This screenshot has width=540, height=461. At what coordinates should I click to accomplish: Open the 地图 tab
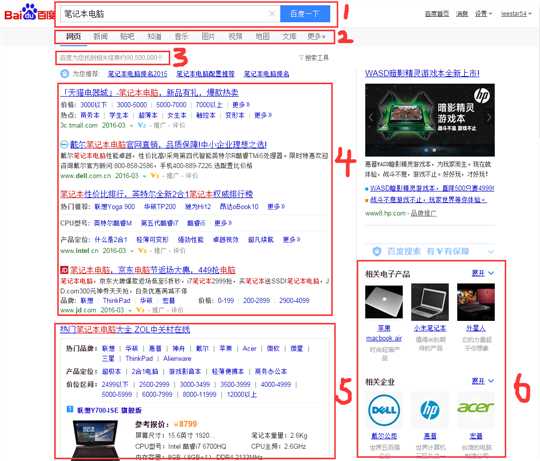(262, 36)
